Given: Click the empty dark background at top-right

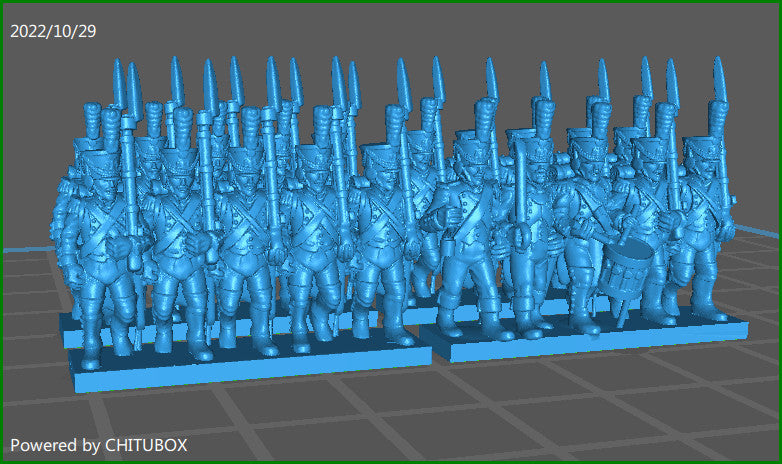Looking at the screenshot, I should click(700, 30).
